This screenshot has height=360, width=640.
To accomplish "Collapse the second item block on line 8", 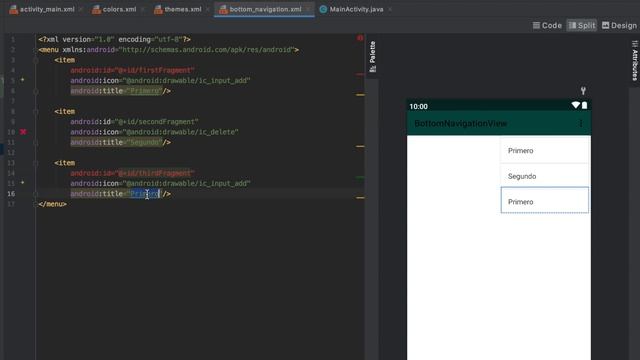I will [36, 111].
